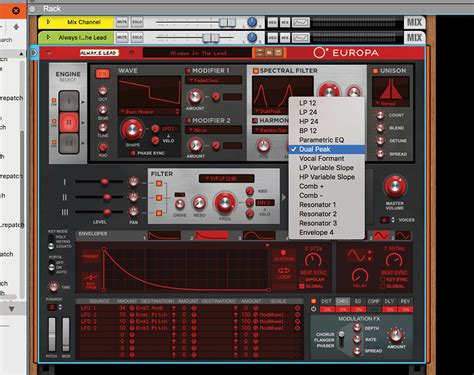Click the Filter FREQ knob
This screenshot has width=474, height=375.
tap(225, 202)
